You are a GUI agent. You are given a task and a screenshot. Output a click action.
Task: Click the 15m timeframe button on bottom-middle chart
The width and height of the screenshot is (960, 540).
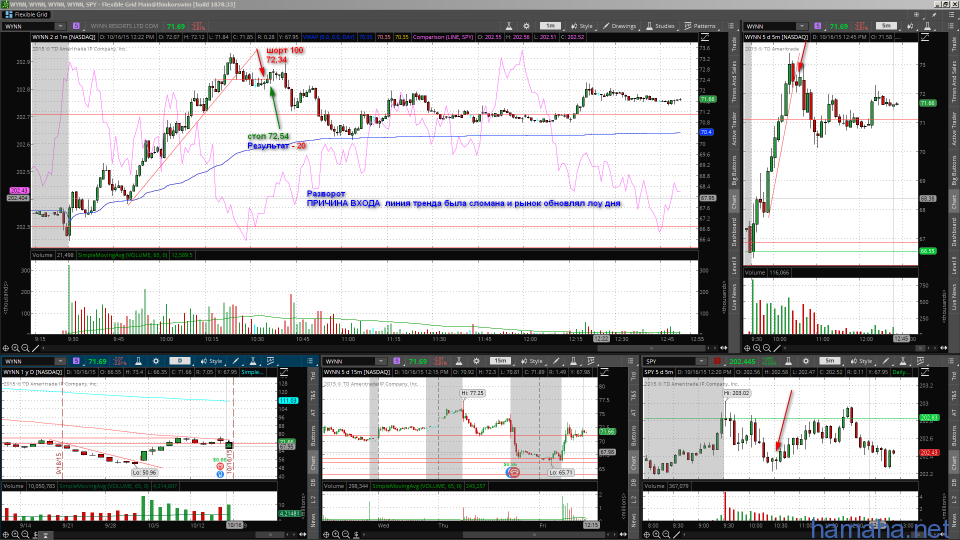(x=498, y=360)
